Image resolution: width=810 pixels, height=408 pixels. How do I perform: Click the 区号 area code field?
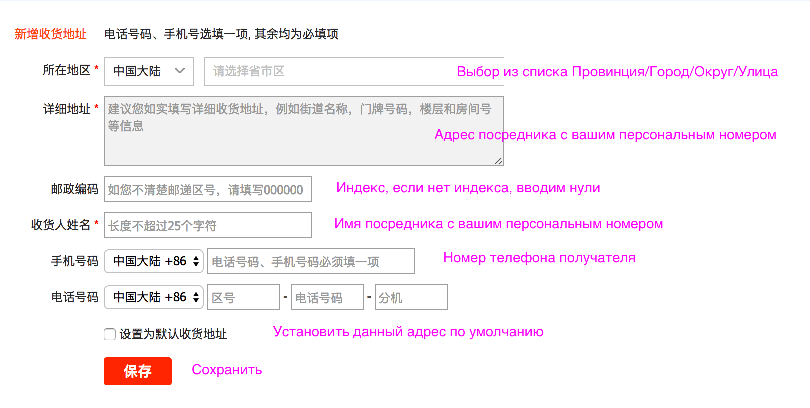click(x=242, y=297)
